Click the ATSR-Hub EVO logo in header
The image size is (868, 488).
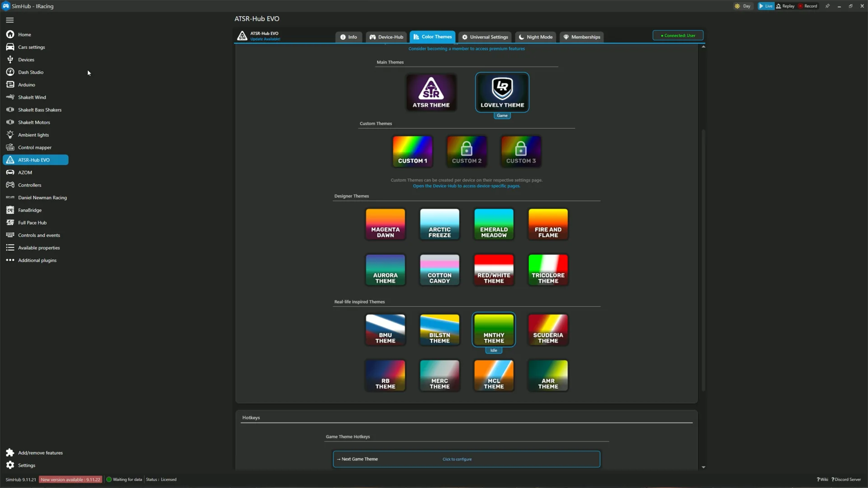click(x=242, y=36)
